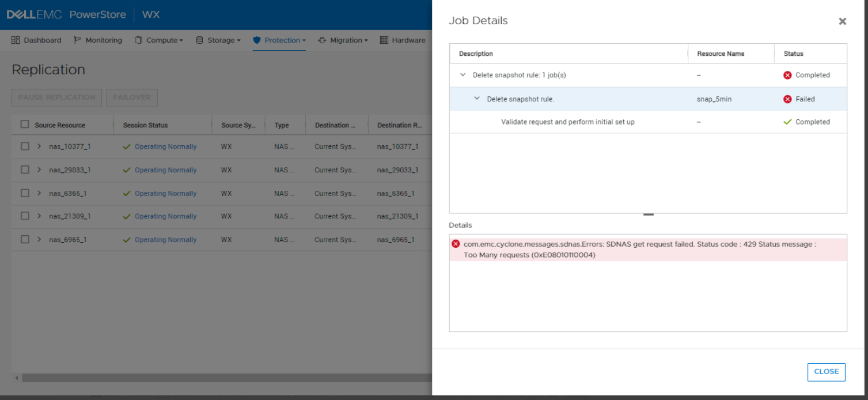868x400 pixels.
Task: Close the Job Details panel with X
Action: pos(842,21)
